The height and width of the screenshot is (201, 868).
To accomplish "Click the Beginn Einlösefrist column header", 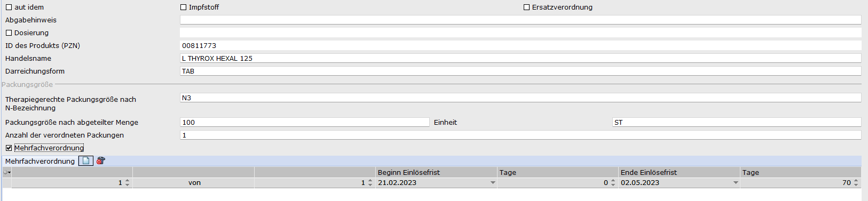I will point(436,172).
